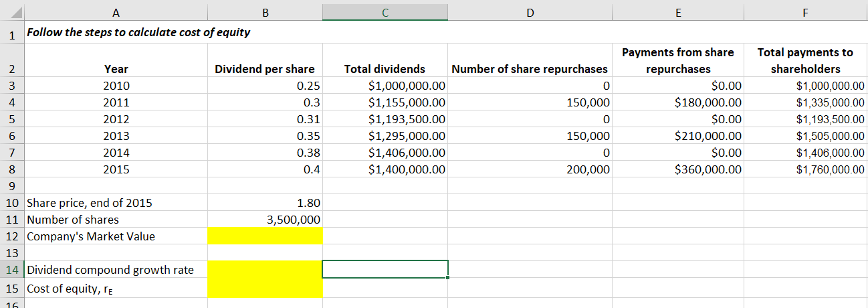Click the 200,000 share repurchases cell
Screen dimensions: 868x308
click(x=530, y=169)
